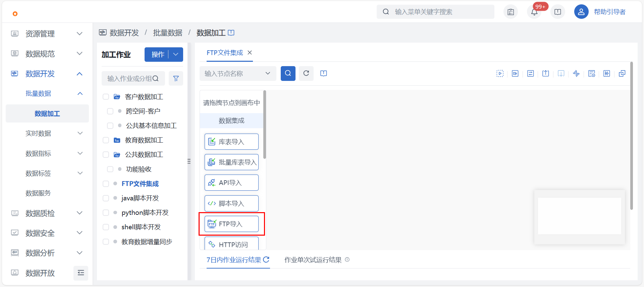The height and width of the screenshot is (287, 644).
Task: Open the parameter settings sliders icon
Action: (x=531, y=74)
